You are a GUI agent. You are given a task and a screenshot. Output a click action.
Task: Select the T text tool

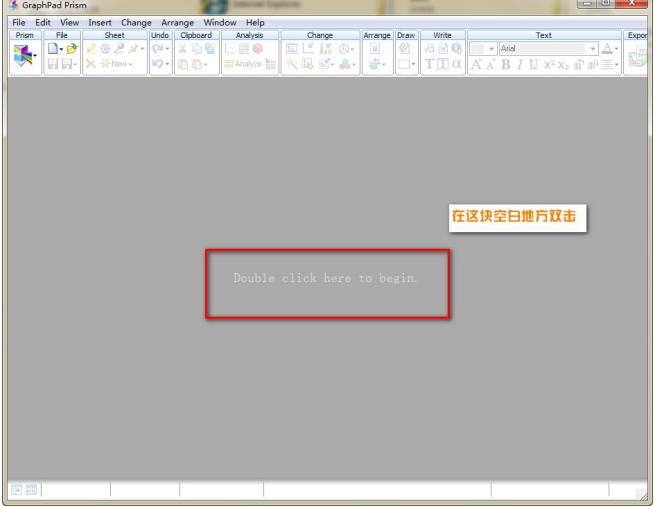(429, 64)
